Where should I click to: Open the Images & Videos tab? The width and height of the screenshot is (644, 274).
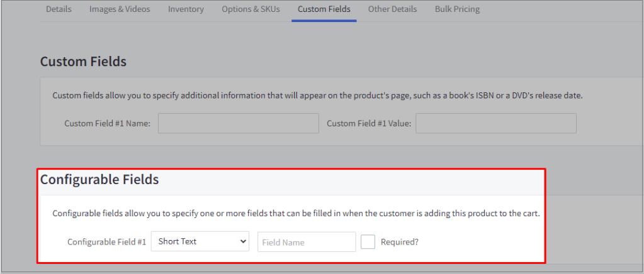[120, 9]
